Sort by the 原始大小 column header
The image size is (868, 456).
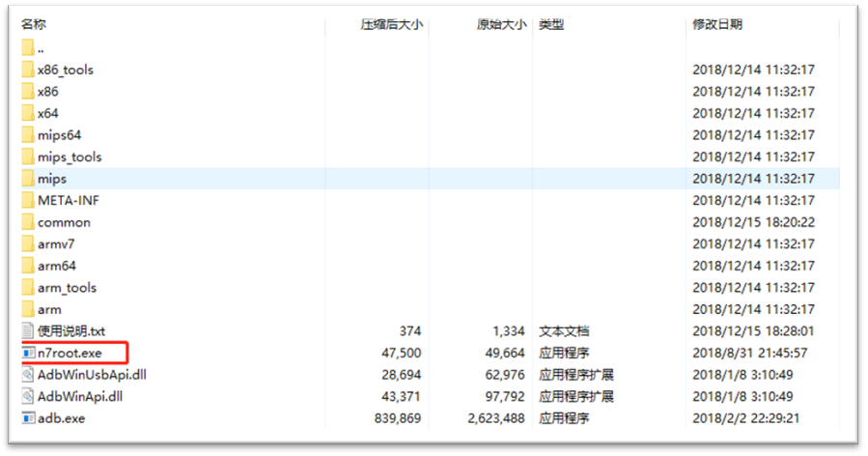501,24
